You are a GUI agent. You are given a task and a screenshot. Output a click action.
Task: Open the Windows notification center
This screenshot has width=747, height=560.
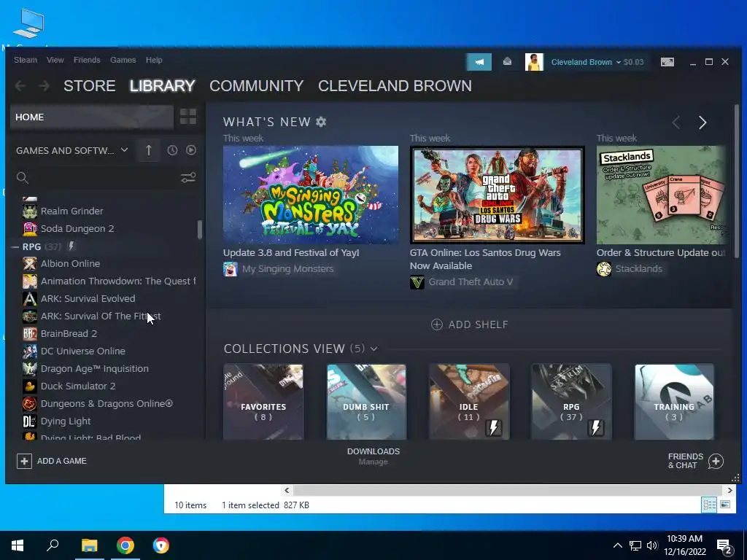coord(724,545)
